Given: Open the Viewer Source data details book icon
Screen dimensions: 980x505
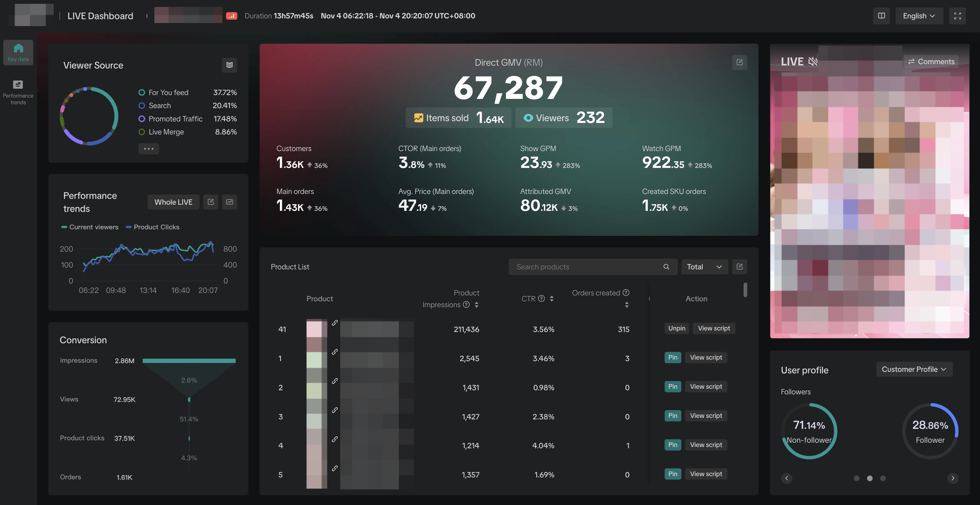Looking at the screenshot, I should coord(229,65).
